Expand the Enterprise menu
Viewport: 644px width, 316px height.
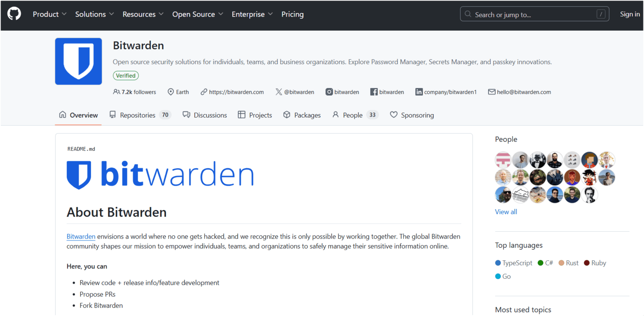coord(252,14)
